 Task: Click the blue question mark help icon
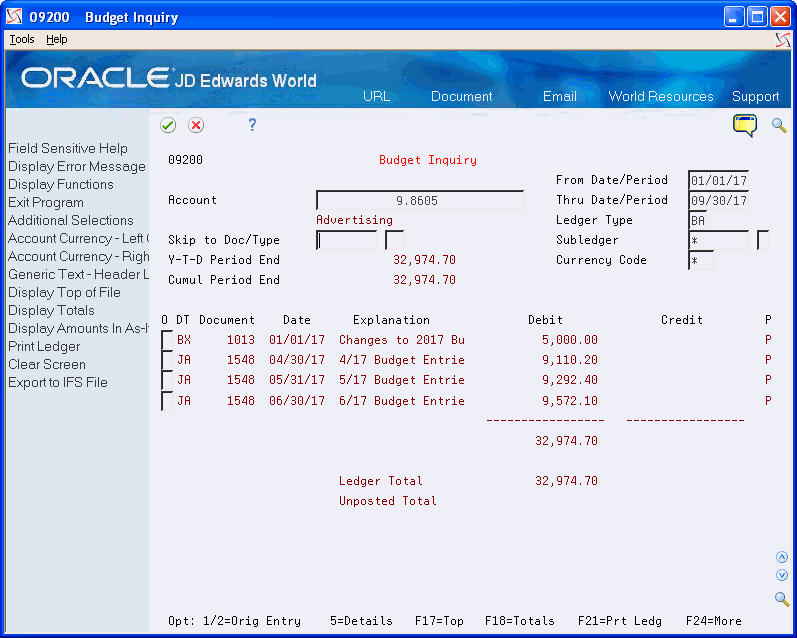pyautogui.click(x=252, y=125)
